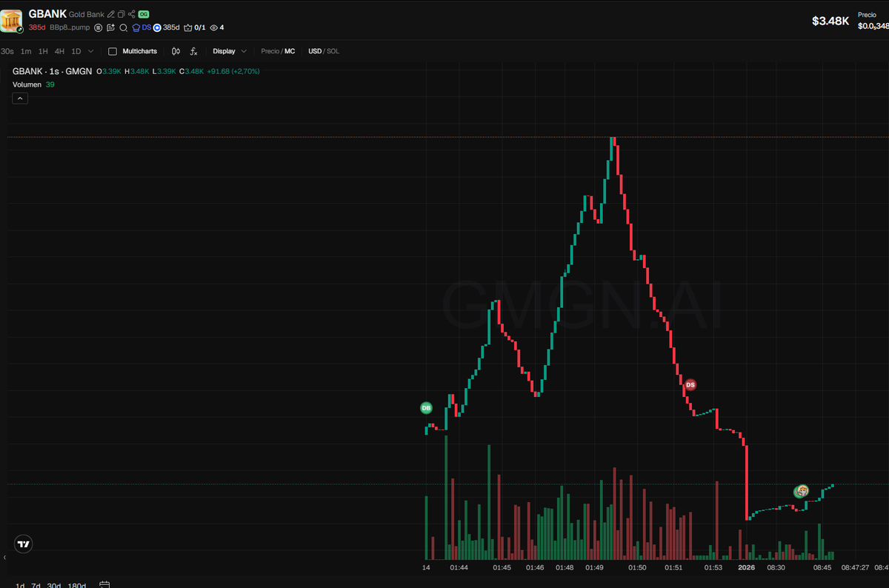Click the red 385d age label
889x588 pixels.
(37, 27)
